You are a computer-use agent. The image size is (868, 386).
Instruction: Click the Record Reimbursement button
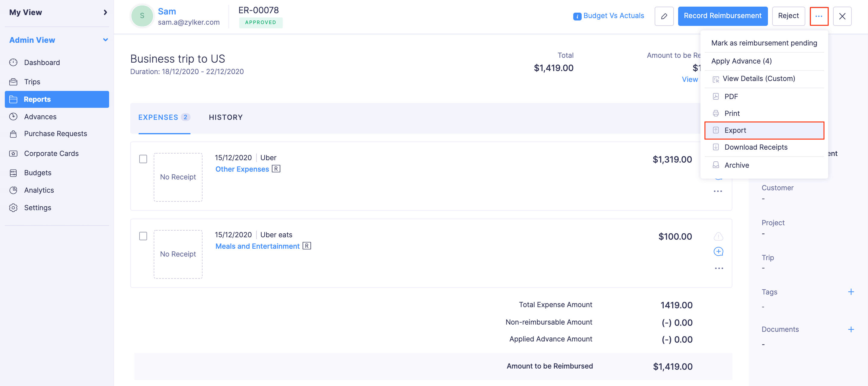[722, 15]
